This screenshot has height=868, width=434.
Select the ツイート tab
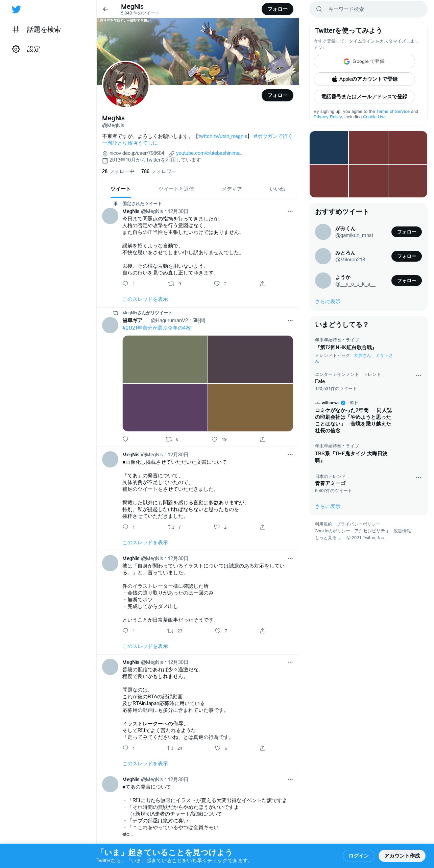click(120, 189)
